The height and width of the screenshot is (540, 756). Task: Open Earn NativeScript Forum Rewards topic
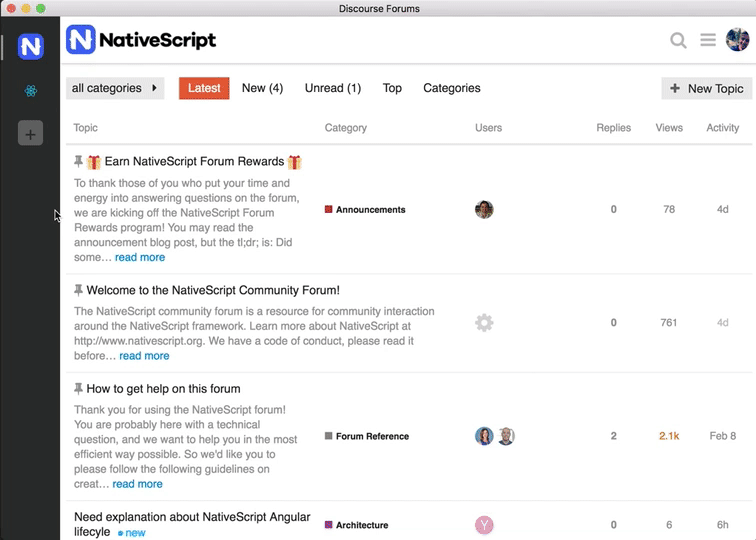(194, 162)
